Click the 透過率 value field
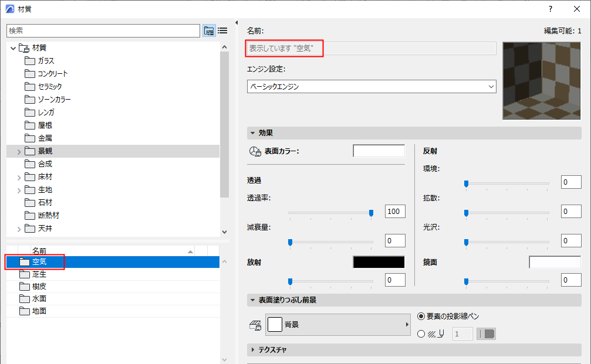591x364 pixels. point(395,211)
